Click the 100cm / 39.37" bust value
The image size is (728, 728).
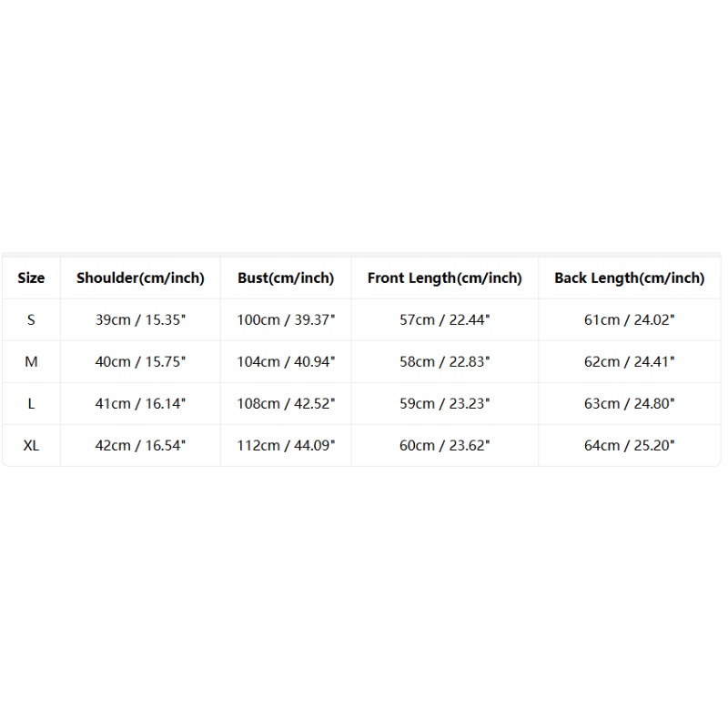[x=286, y=320]
